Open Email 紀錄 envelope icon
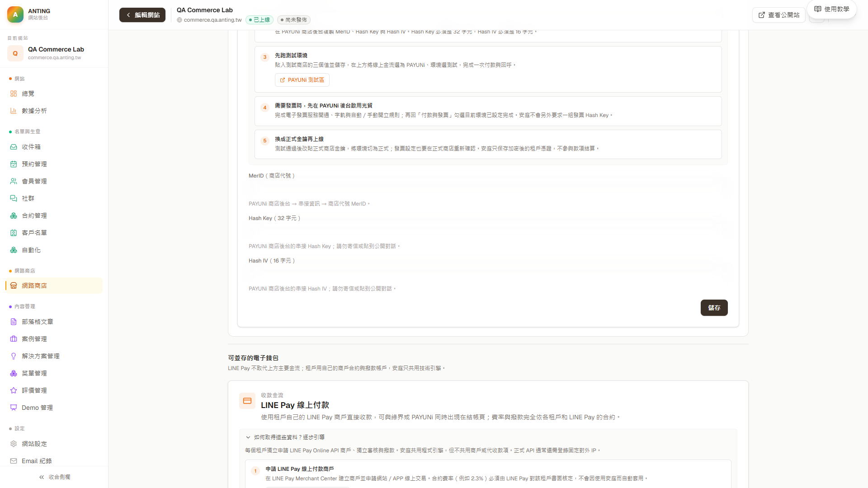Screen dimensions: 868x488 pyautogui.click(x=14, y=461)
